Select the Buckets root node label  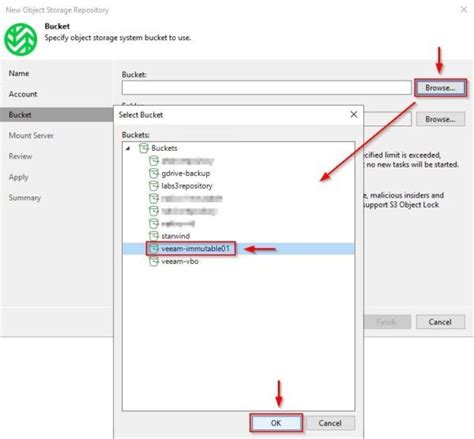164,148
